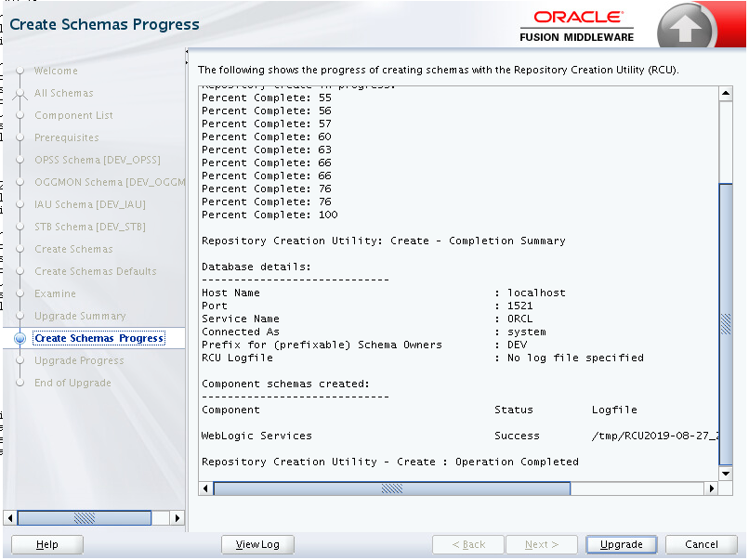Click the log pane scroll-left arrow
Viewport: 749px width, 560px height.
(205, 488)
